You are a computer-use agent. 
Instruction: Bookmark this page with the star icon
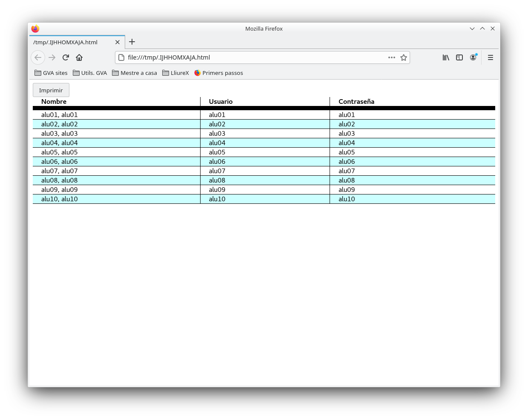pos(404,57)
